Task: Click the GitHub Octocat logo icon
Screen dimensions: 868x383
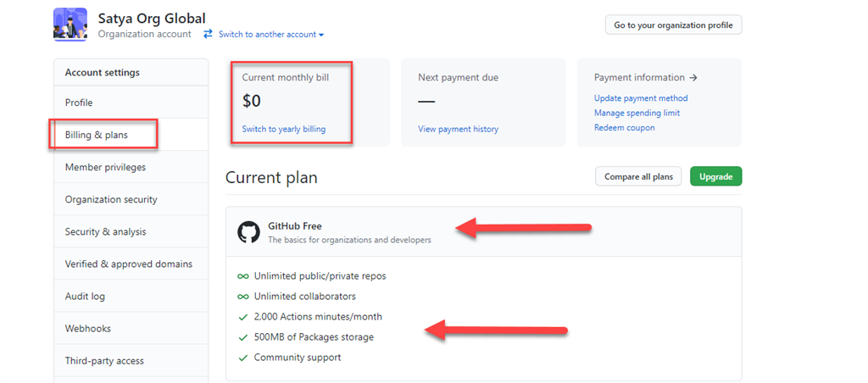Action: 248,232
